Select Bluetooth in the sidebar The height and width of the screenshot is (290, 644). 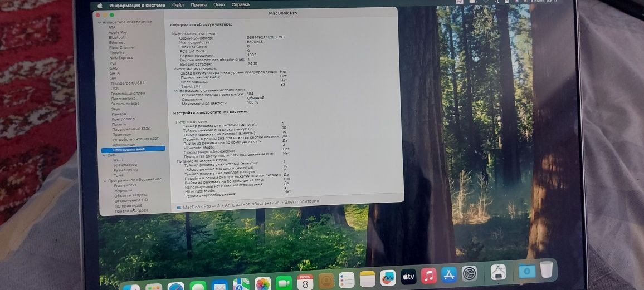118,37
